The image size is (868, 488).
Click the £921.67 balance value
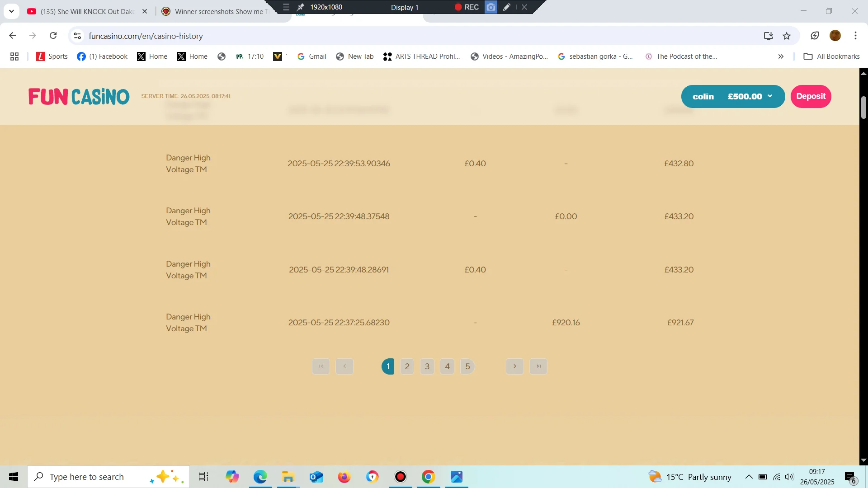[x=680, y=323]
